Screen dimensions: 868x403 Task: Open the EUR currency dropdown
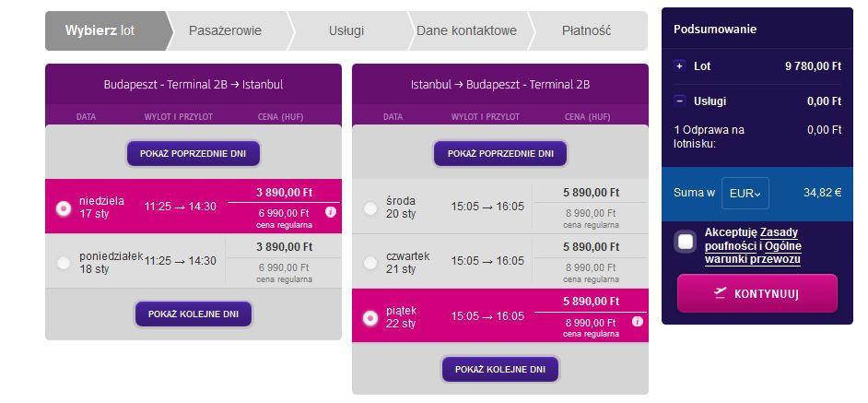(x=745, y=193)
